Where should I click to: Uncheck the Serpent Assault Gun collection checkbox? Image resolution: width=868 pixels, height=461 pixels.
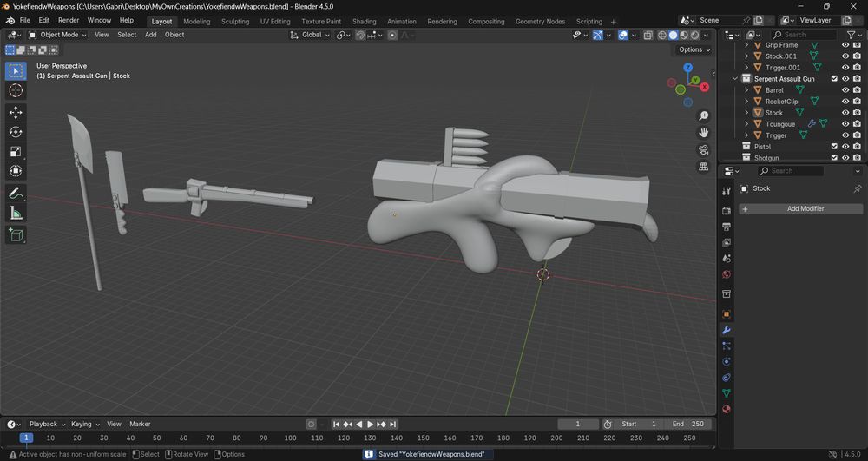(834, 79)
